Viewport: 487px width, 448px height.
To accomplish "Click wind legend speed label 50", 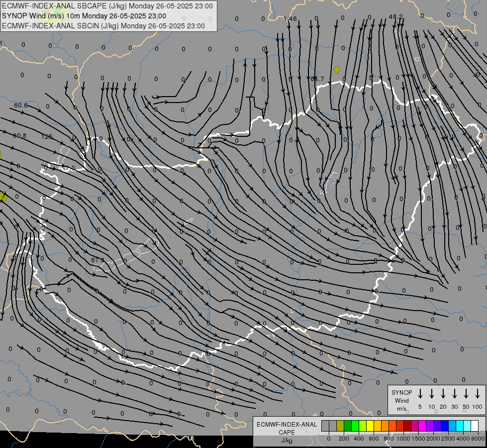I will pyautogui.click(x=466, y=407).
